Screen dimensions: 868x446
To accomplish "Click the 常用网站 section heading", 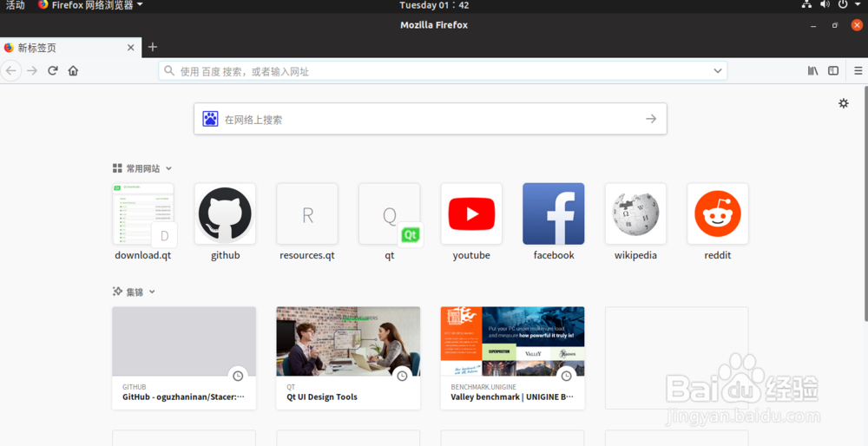I will pos(143,168).
